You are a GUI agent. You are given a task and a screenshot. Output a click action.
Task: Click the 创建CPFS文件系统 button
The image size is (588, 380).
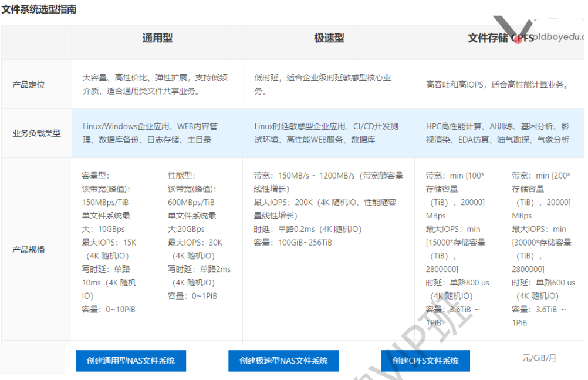click(x=425, y=361)
